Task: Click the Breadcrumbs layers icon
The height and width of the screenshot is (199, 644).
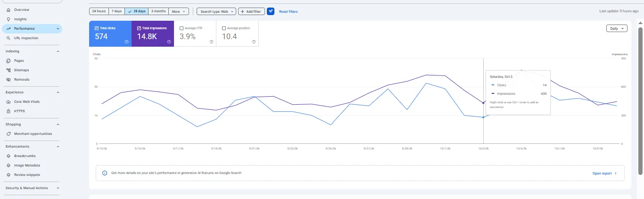Action: [x=8, y=156]
